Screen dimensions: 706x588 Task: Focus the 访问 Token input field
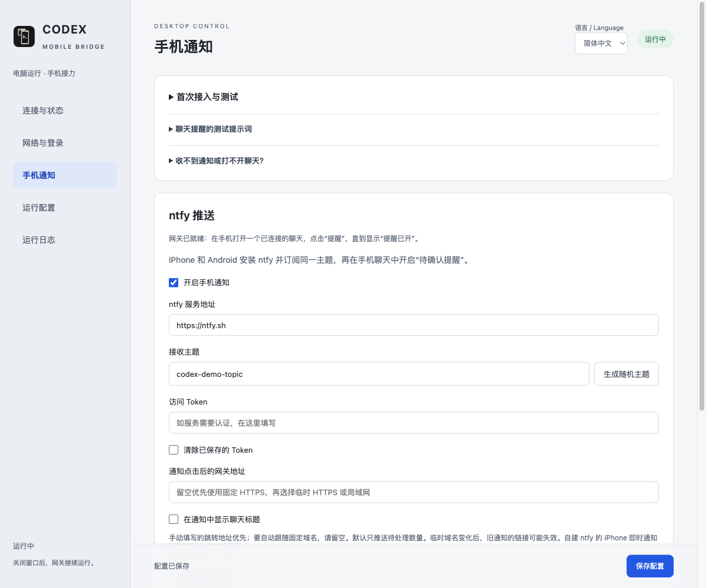(414, 423)
